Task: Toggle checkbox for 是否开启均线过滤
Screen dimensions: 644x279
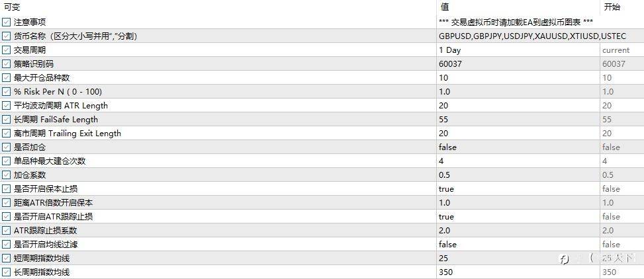Action: [6, 244]
